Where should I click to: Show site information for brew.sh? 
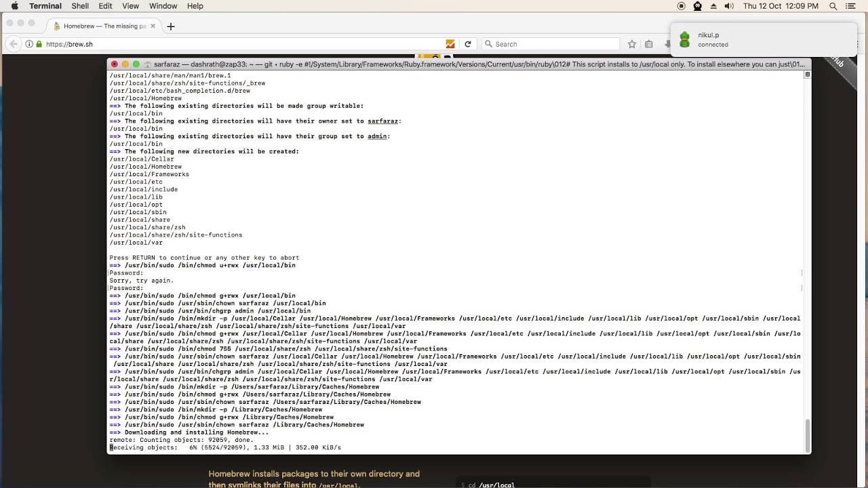pyautogui.click(x=29, y=44)
